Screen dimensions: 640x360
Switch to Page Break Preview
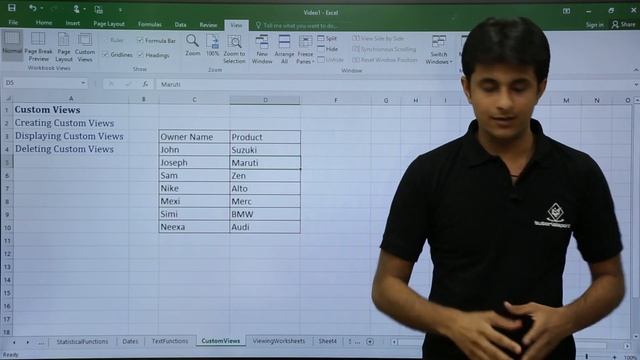pos(38,47)
